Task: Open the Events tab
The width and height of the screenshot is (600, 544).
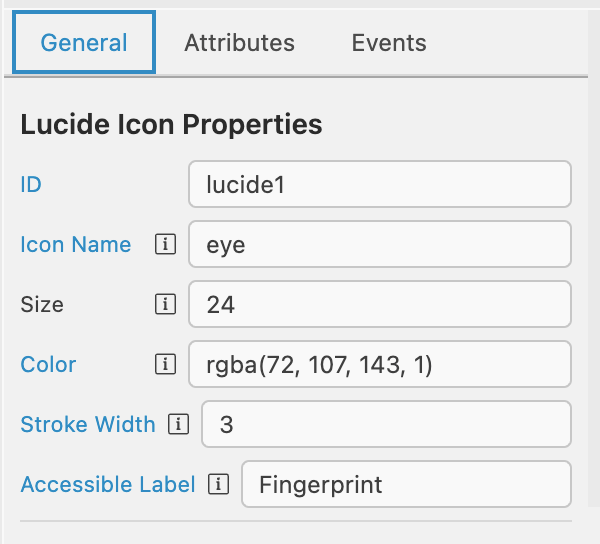Action: pyautogui.click(x=389, y=42)
